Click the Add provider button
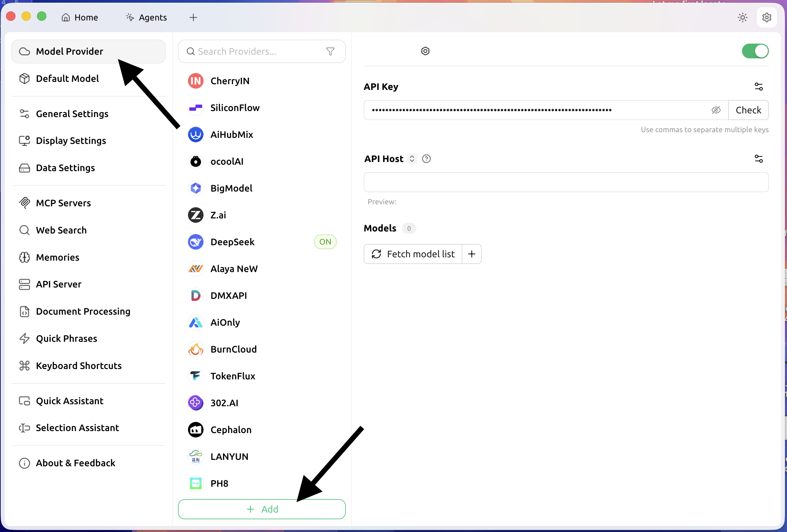This screenshot has width=787, height=532. click(x=262, y=509)
